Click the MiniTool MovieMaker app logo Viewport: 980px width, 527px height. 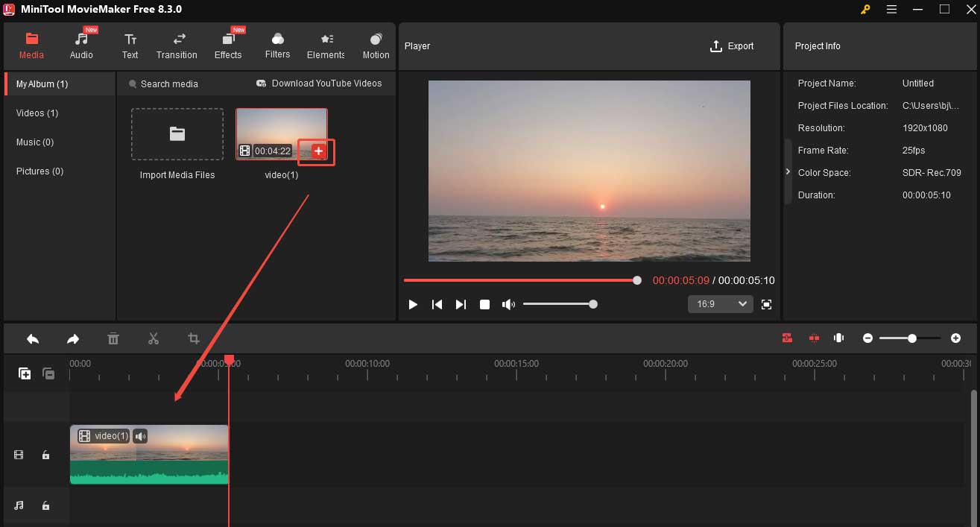[x=10, y=9]
